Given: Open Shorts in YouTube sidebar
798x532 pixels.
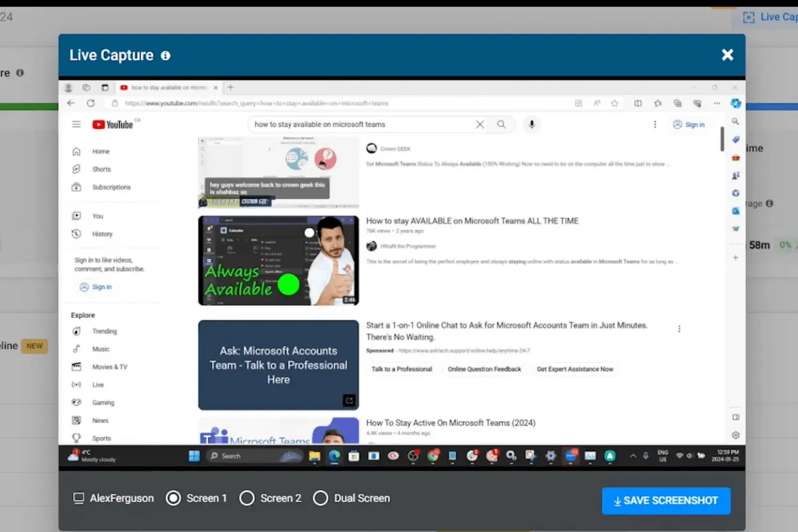Looking at the screenshot, I should pyautogui.click(x=101, y=170).
